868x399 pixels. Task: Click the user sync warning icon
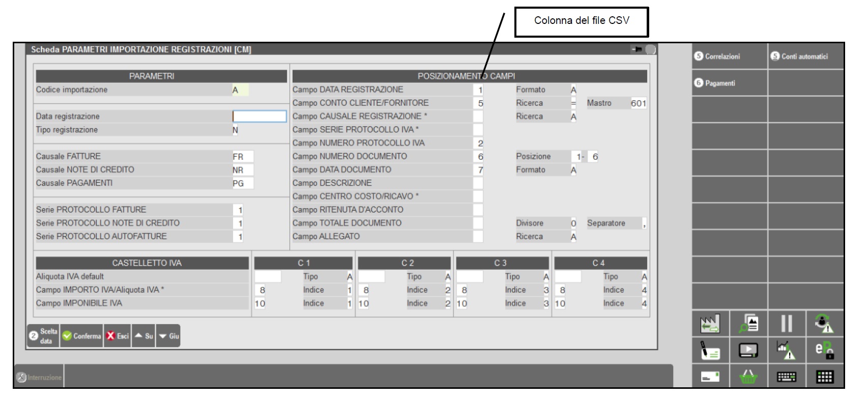pos(825,324)
